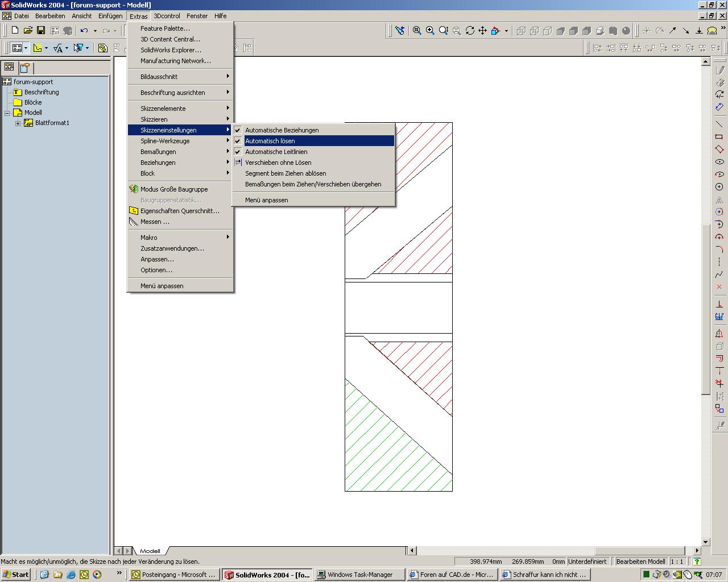Viewport: 728px width, 582px height.
Task: Select the Blöcke tree item
Action: (33, 102)
